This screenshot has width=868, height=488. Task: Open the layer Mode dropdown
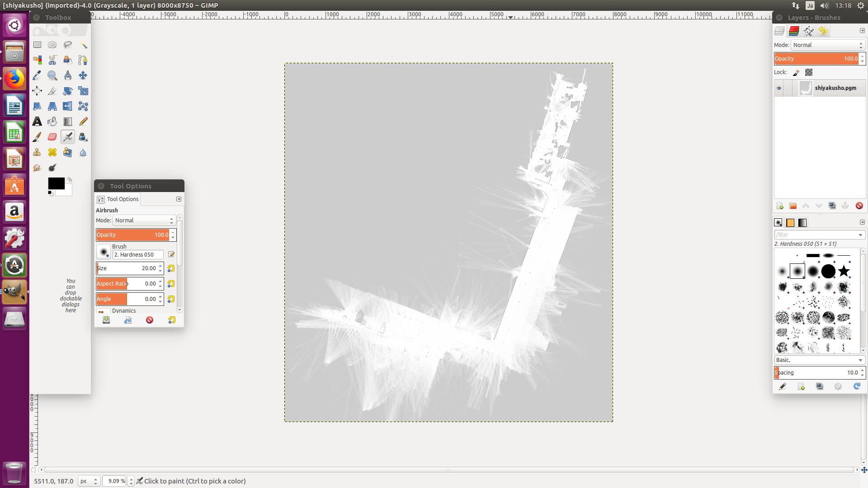tap(827, 45)
